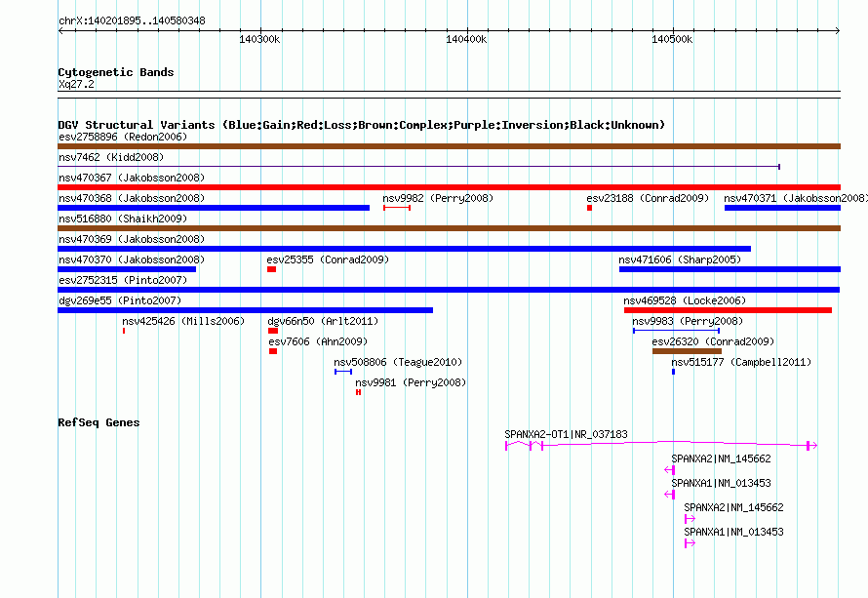Click the red box under esv25355
This screenshot has width=868, height=598.
(x=271, y=269)
